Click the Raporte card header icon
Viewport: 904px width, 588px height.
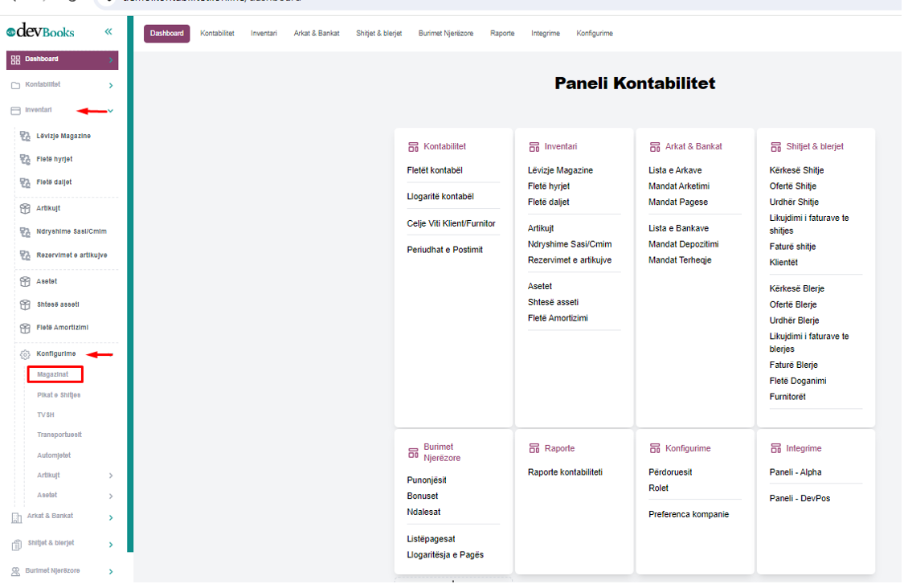[x=534, y=449]
